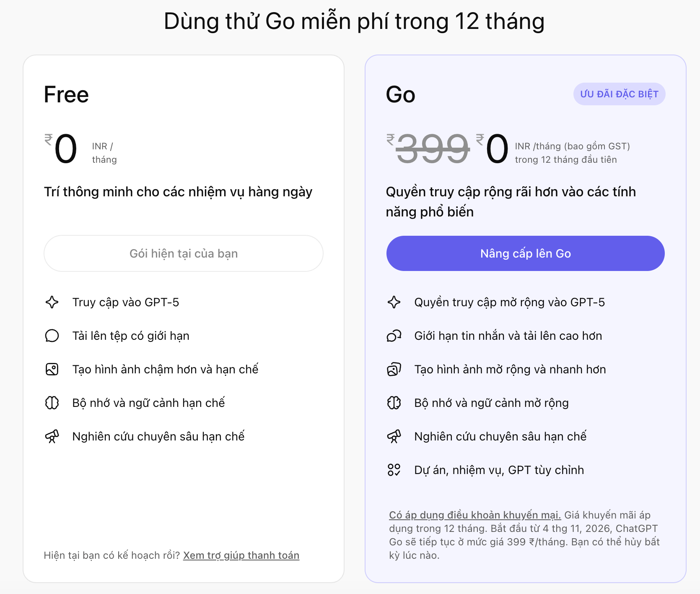
Task: Click the text Bộ nhớ và ngữ cảnh mở rộng
Action: 492,403
